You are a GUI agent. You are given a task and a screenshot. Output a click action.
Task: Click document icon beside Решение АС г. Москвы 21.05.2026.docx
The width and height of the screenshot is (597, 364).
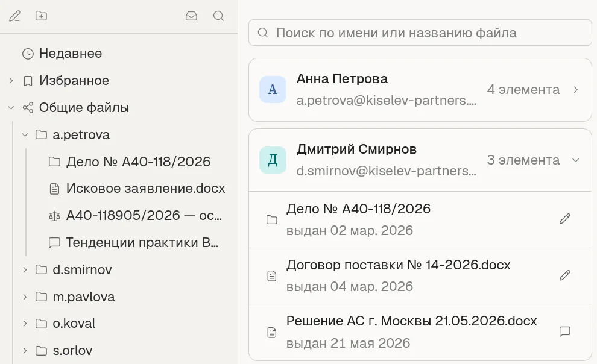point(272,333)
